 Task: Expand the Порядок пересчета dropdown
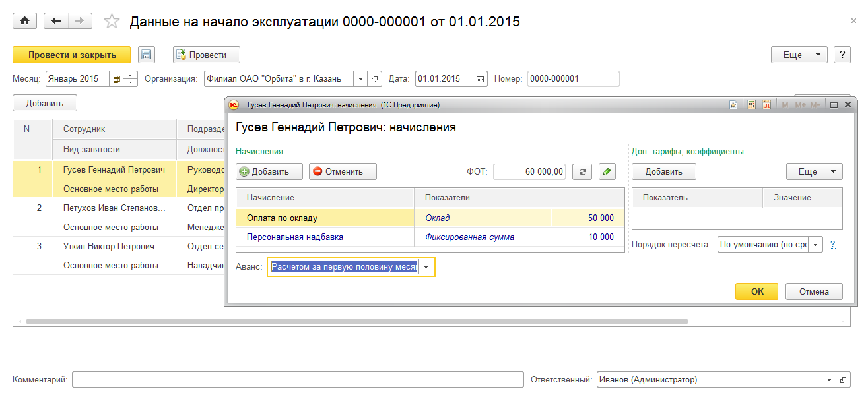point(817,245)
